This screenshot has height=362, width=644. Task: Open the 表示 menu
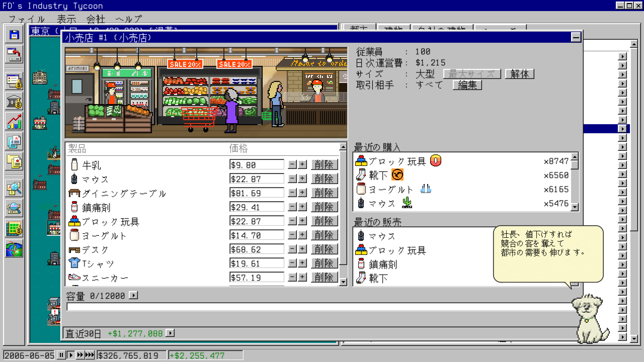click(x=66, y=19)
